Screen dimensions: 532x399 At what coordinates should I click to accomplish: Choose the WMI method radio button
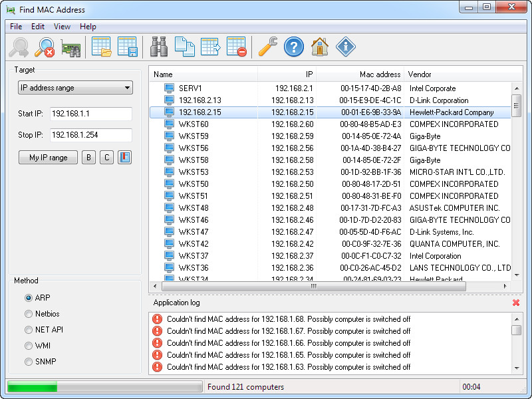(29, 346)
